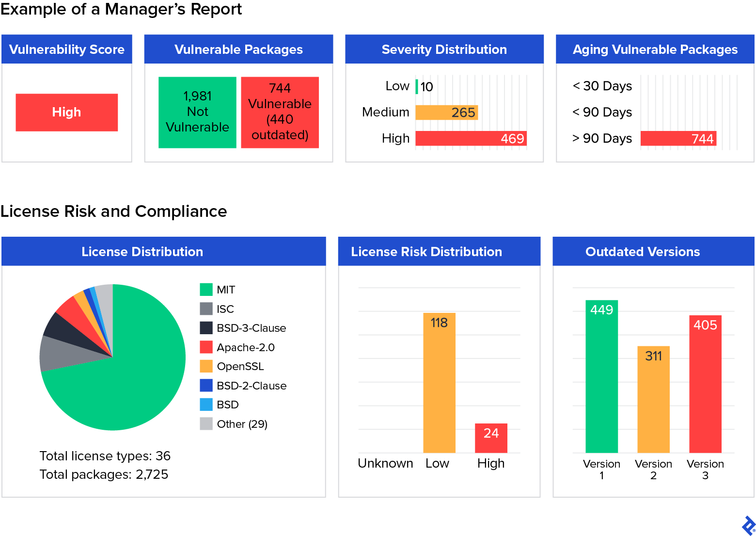Image resolution: width=756 pixels, height=536 pixels.
Task: Toggle the BSD-2-Clause legend entry
Action: [x=205, y=385]
